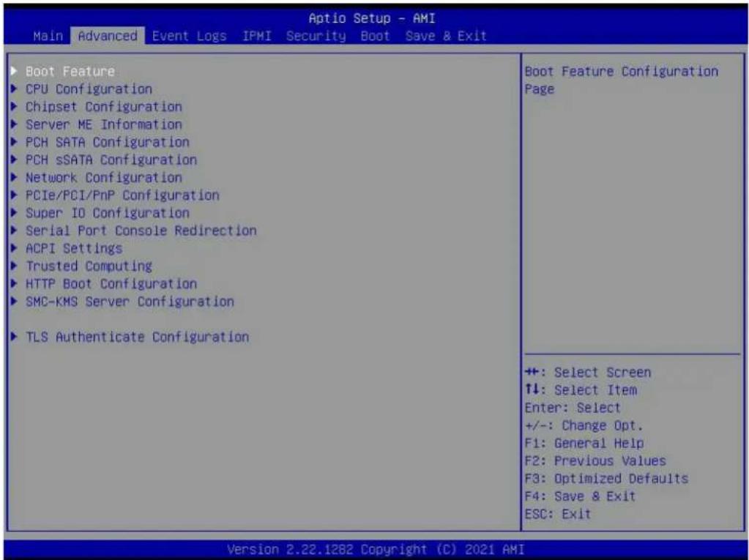The height and width of the screenshot is (560, 749).
Task: Click the arrow beside PCH sSATA Configuration
Action: pyautogui.click(x=15, y=160)
